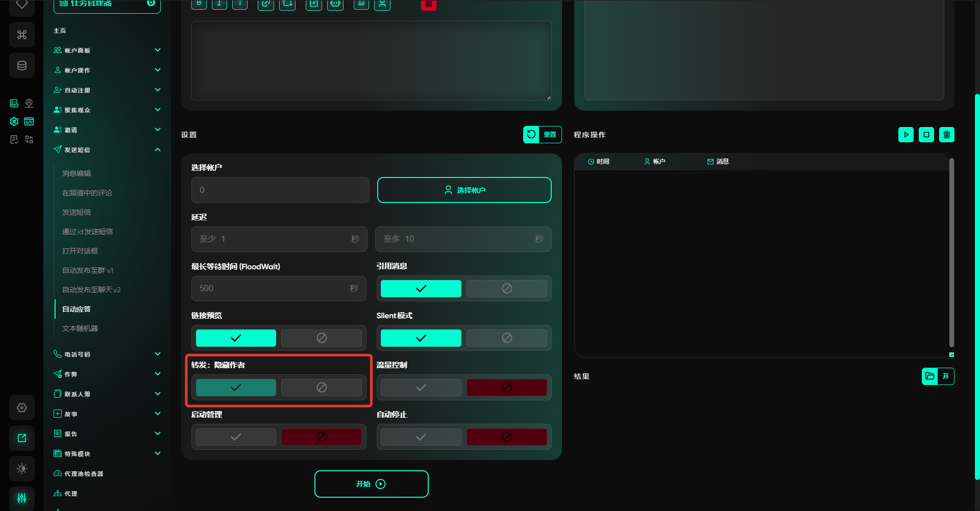Image resolution: width=980 pixels, height=511 pixels.
Task: Toggle the sun brightness theme icon
Action: pyautogui.click(x=22, y=468)
